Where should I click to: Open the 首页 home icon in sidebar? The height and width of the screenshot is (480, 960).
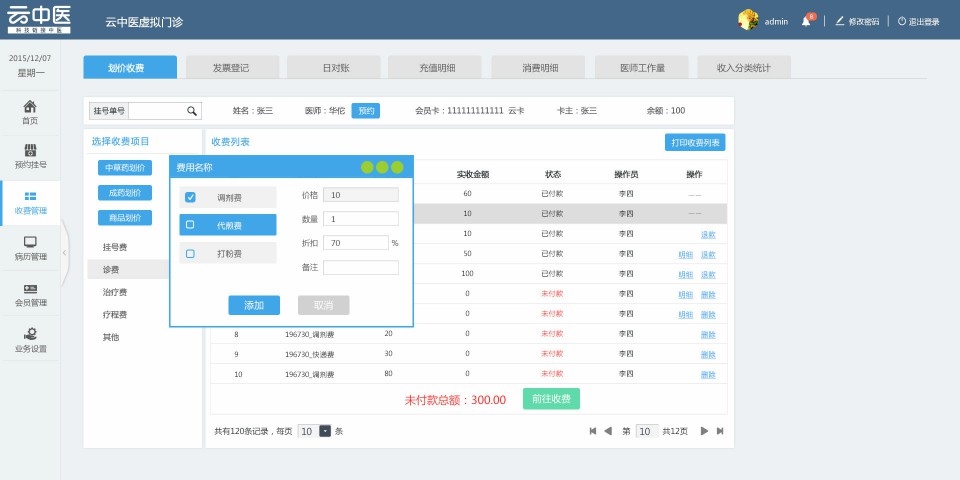pos(30,107)
